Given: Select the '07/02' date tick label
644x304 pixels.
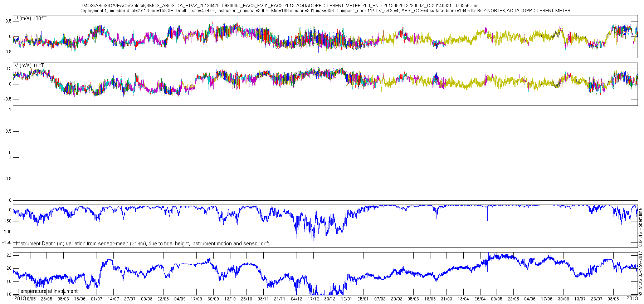Looking at the screenshot, I should click(x=380, y=299).
